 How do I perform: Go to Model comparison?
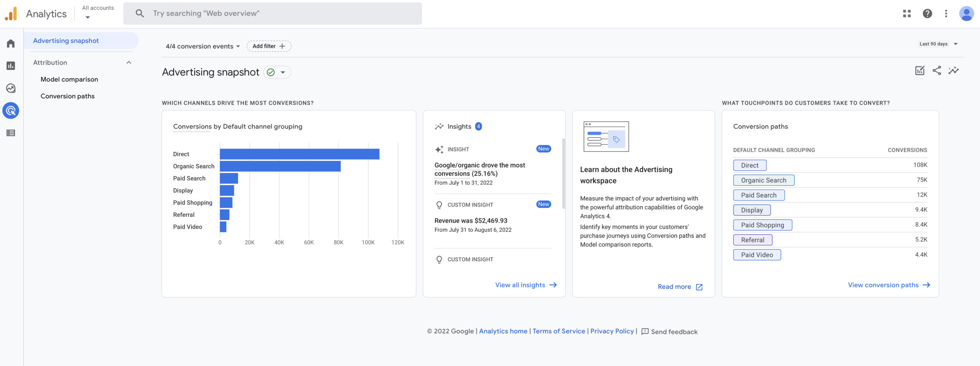(69, 79)
